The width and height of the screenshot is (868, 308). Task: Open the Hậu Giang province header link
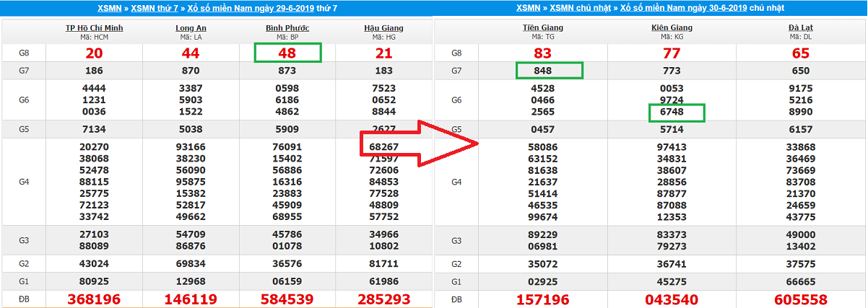tap(383, 28)
